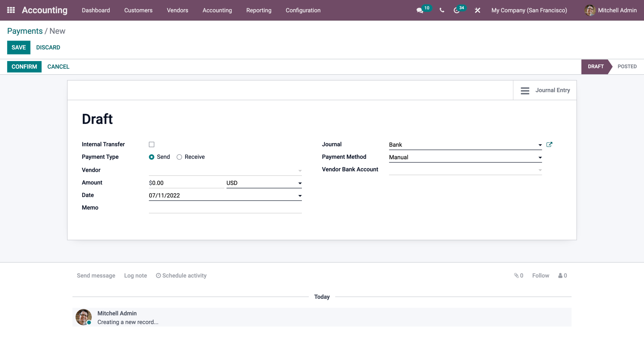
Task: Switch to the Vendors menu
Action: [177, 10]
